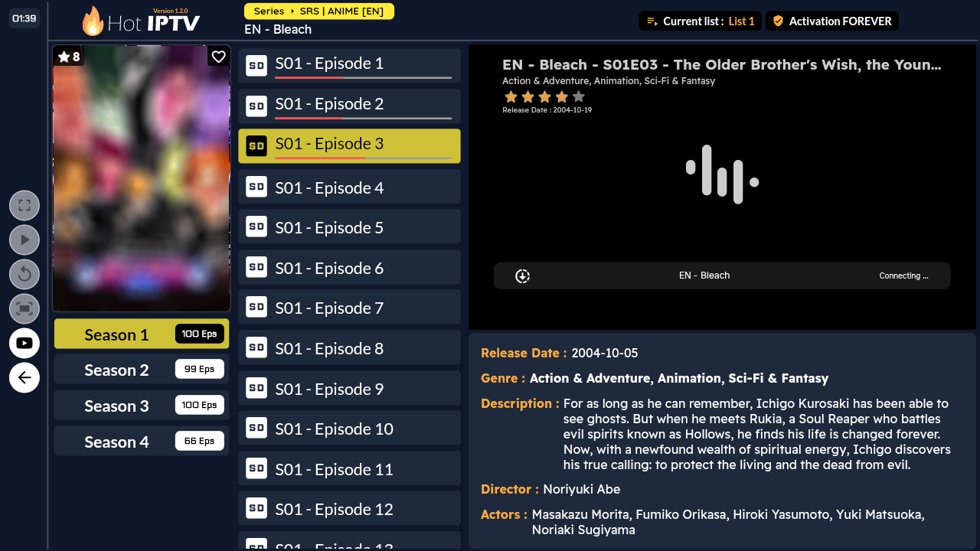The image size is (980, 551).
Task: Click the play button in the sidebar
Action: tap(24, 240)
